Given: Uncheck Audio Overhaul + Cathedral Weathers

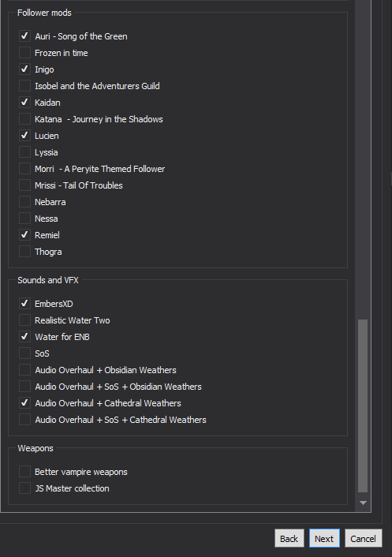Looking at the screenshot, I should tap(24, 403).
